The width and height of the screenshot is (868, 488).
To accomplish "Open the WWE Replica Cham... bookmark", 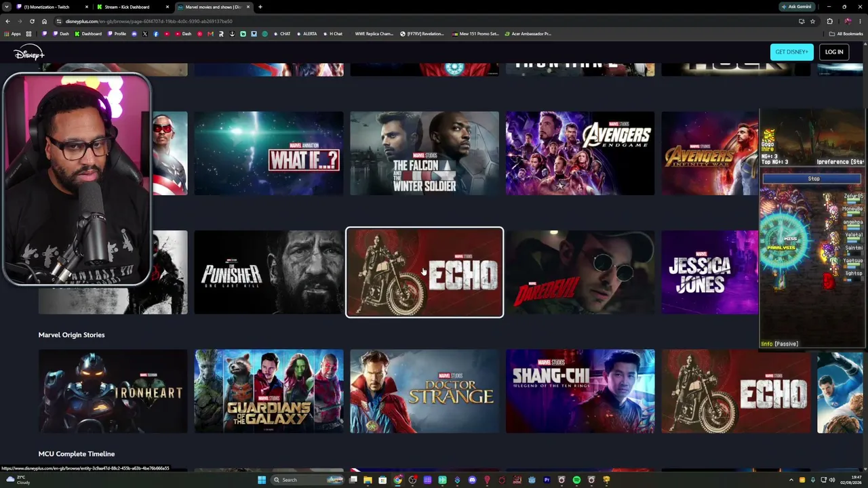I will click(374, 34).
